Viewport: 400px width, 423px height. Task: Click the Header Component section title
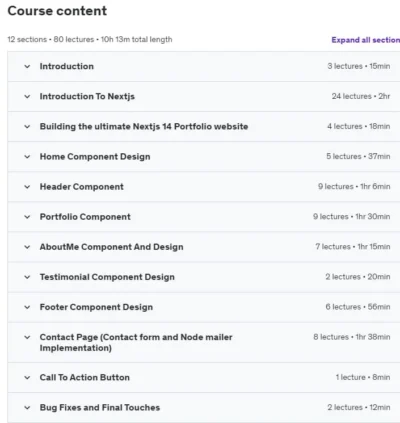coord(82,187)
